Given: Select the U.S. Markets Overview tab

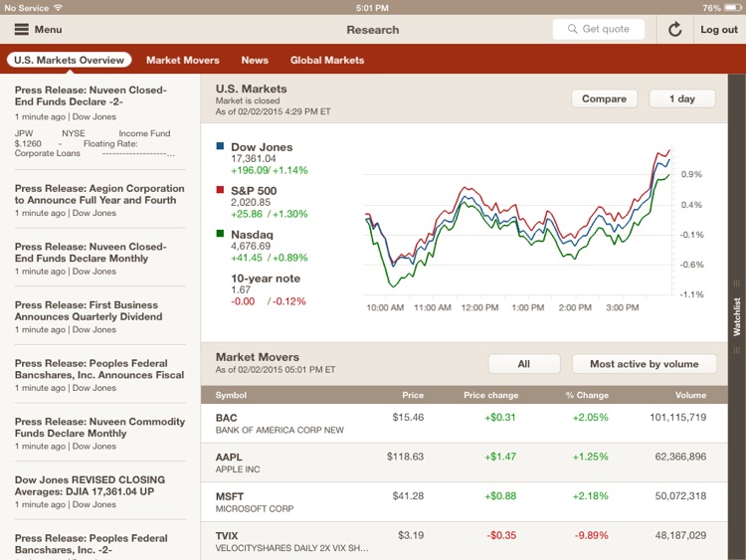Looking at the screenshot, I should coord(69,60).
